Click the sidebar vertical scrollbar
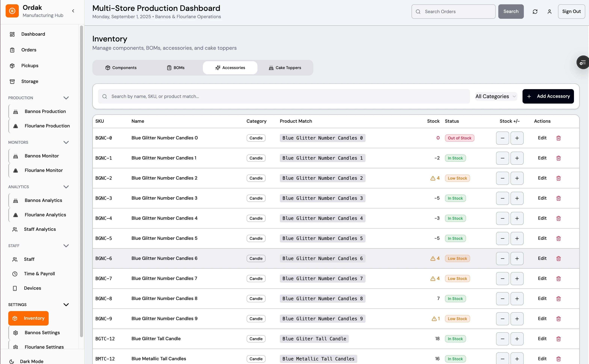 [82, 181]
